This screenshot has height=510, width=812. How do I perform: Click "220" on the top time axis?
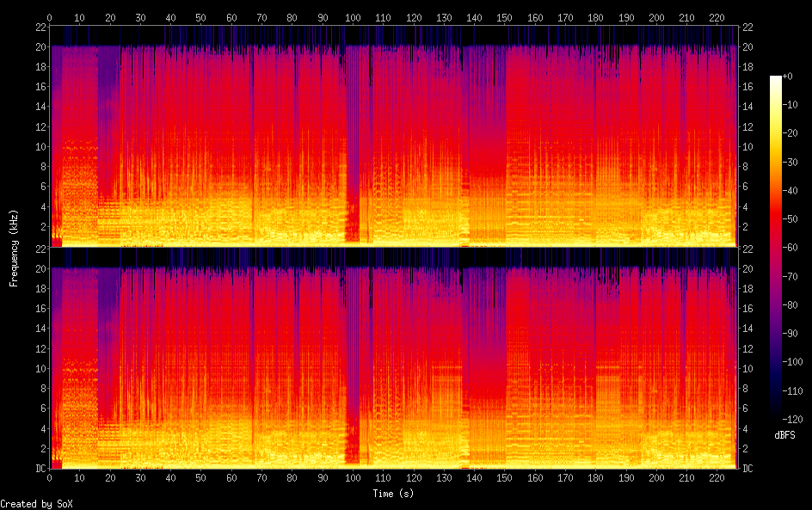[717, 17]
